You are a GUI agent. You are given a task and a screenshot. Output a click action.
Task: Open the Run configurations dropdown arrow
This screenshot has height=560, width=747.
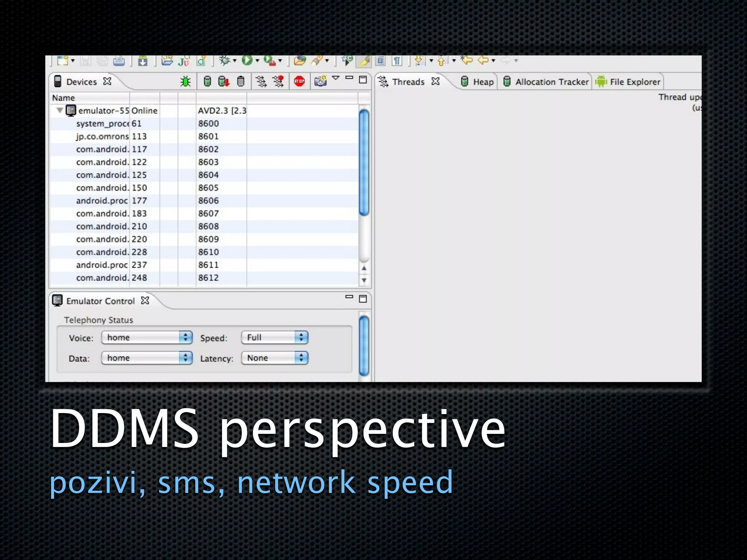(257, 61)
